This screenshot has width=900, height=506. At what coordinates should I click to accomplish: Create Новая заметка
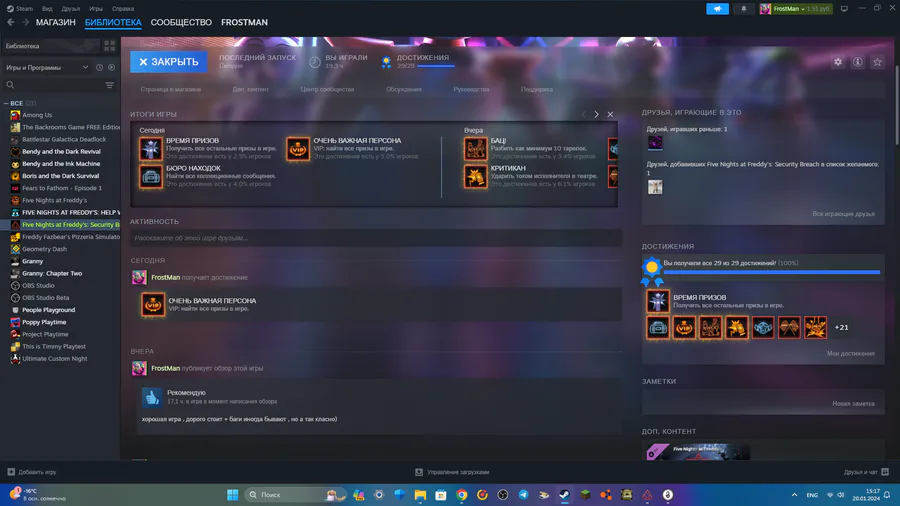[x=854, y=403]
